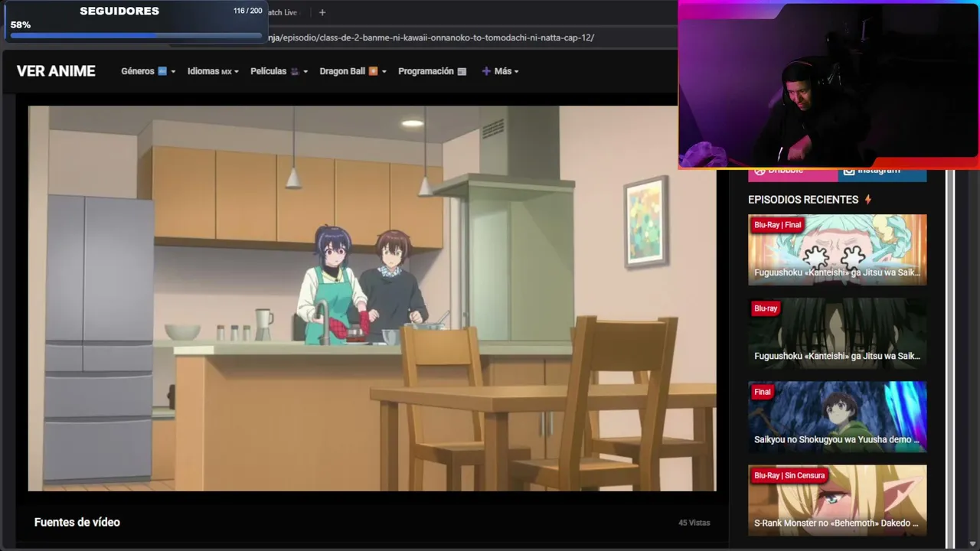This screenshot has height=551, width=980.
Task: Click the Películas movie icon
Action: pyautogui.click(x=294, y=71)
